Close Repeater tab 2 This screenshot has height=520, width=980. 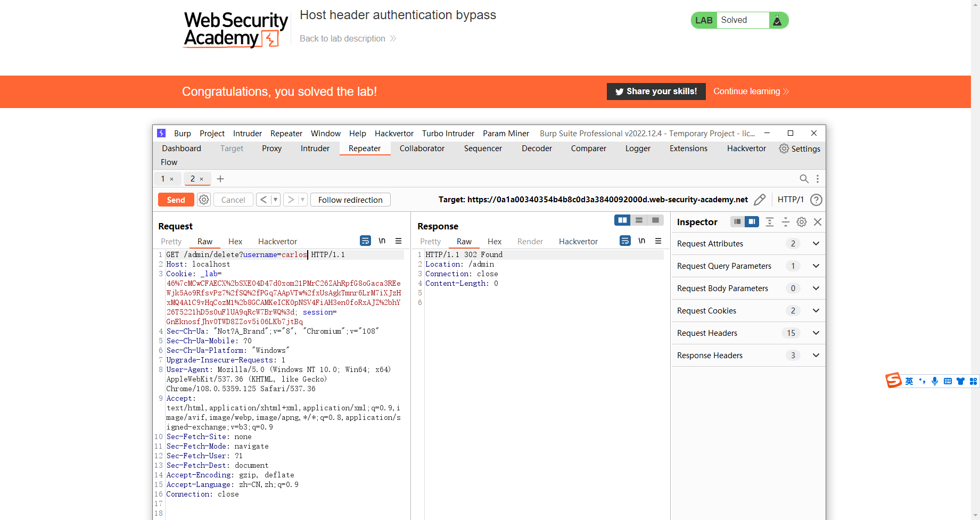(x=201, y=179)
